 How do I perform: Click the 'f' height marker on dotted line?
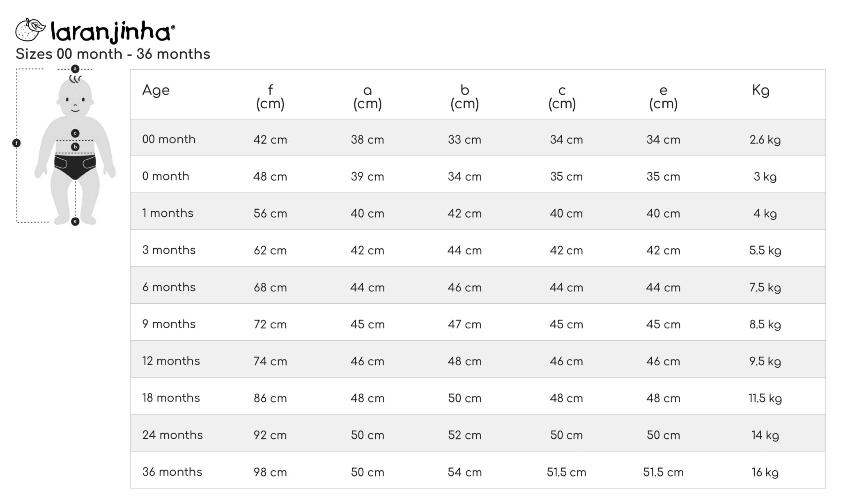[x=16, y=143]
